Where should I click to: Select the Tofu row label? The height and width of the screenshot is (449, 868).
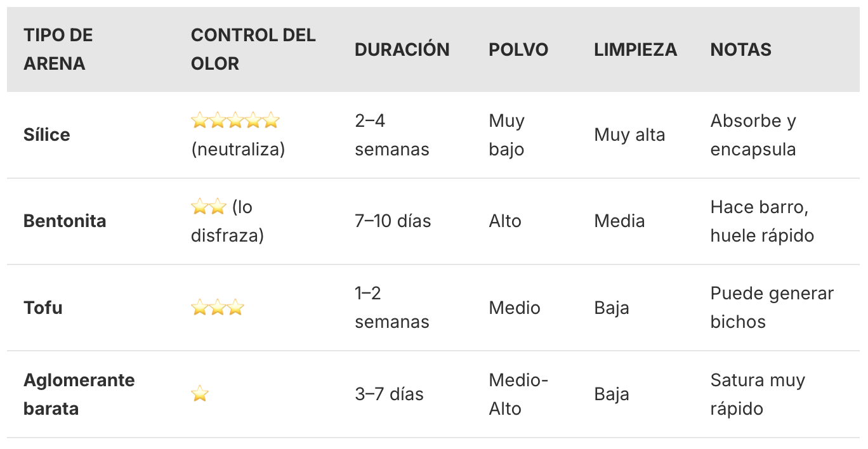tap(43, 308)
